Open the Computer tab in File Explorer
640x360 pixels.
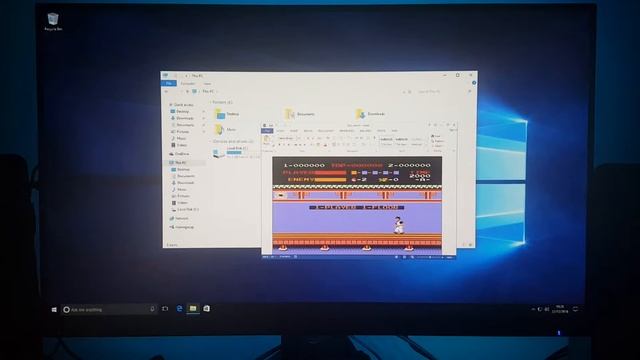point(188,84)
